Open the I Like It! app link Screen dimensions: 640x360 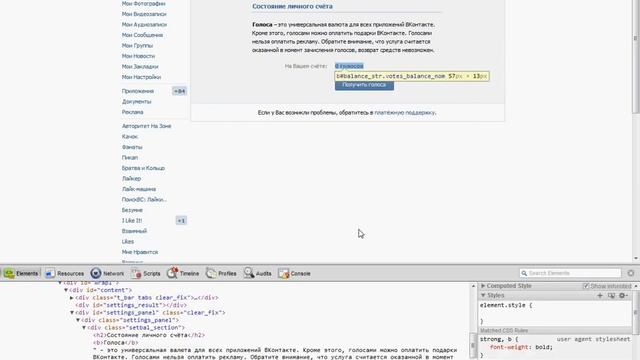click(x=132, y=220)
